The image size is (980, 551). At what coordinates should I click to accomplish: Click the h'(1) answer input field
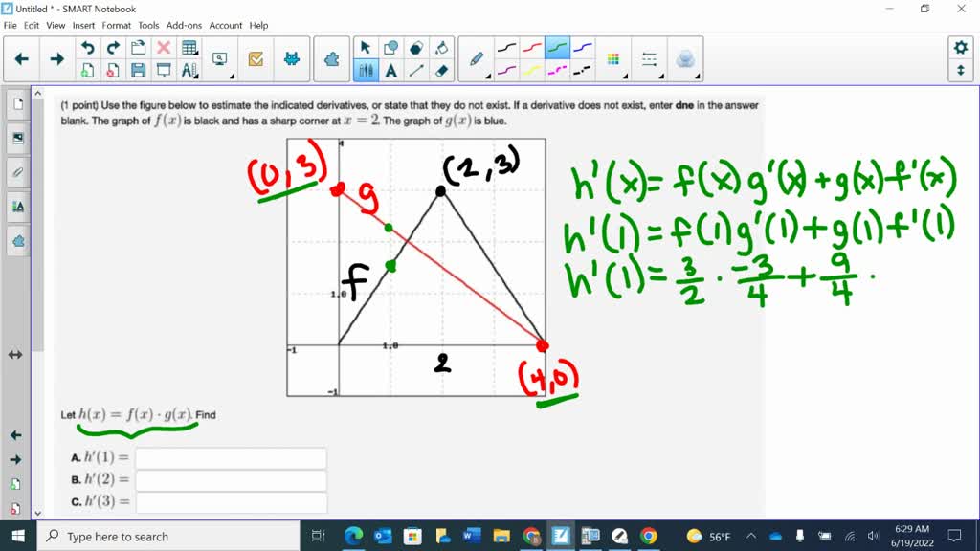(x=230, y=457)
